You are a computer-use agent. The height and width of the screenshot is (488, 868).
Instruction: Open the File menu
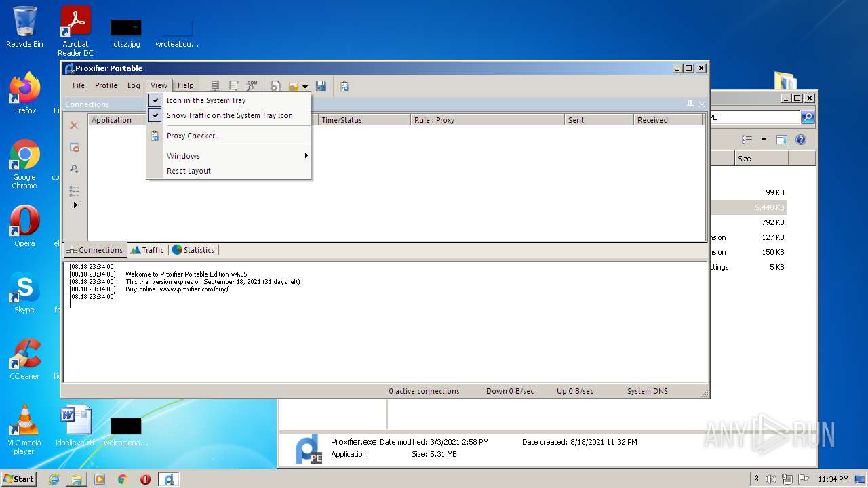[79, 85]
